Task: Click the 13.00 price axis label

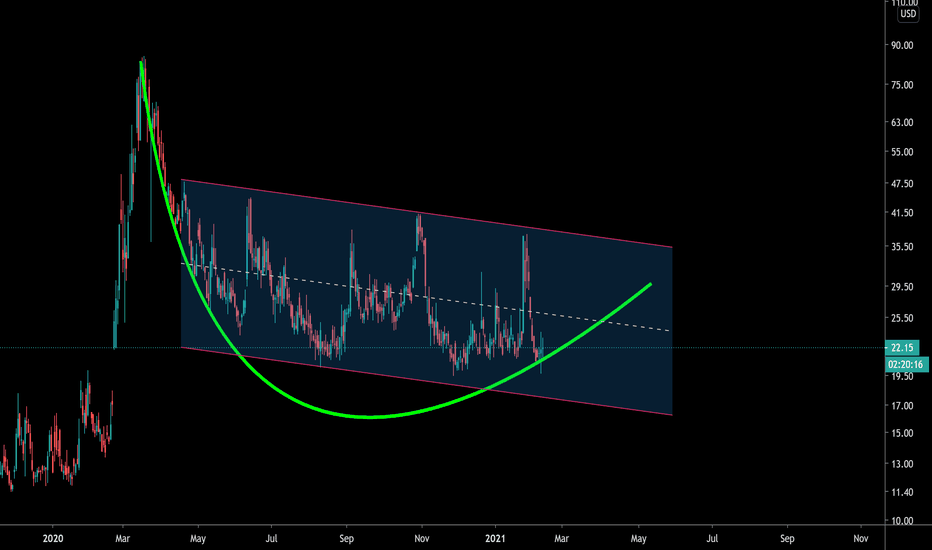Action: 902,464
